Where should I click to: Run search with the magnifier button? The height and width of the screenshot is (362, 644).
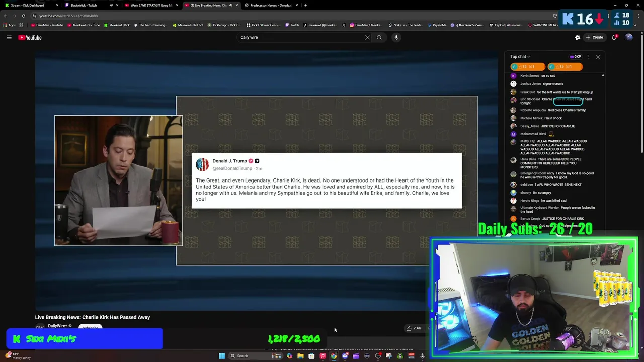[379, 37]
